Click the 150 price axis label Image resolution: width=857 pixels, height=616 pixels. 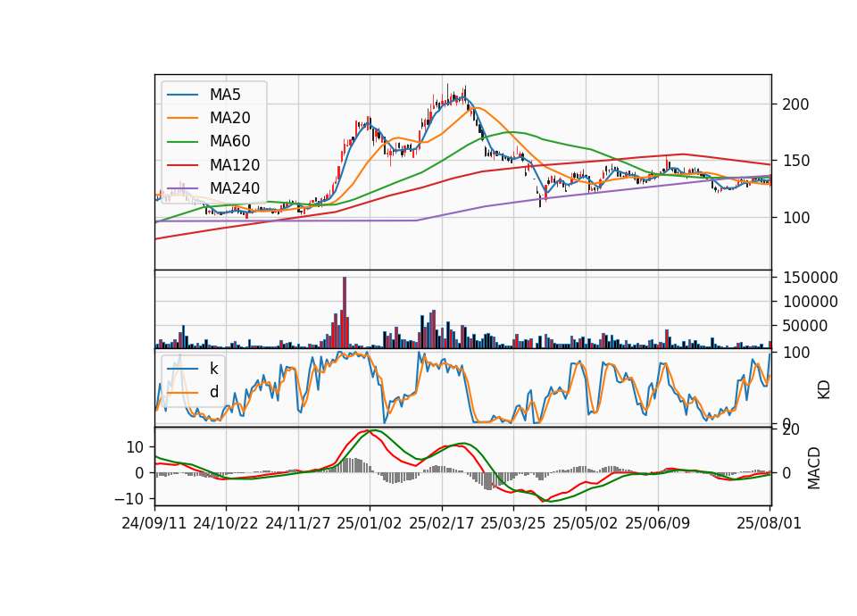[795, 161]
